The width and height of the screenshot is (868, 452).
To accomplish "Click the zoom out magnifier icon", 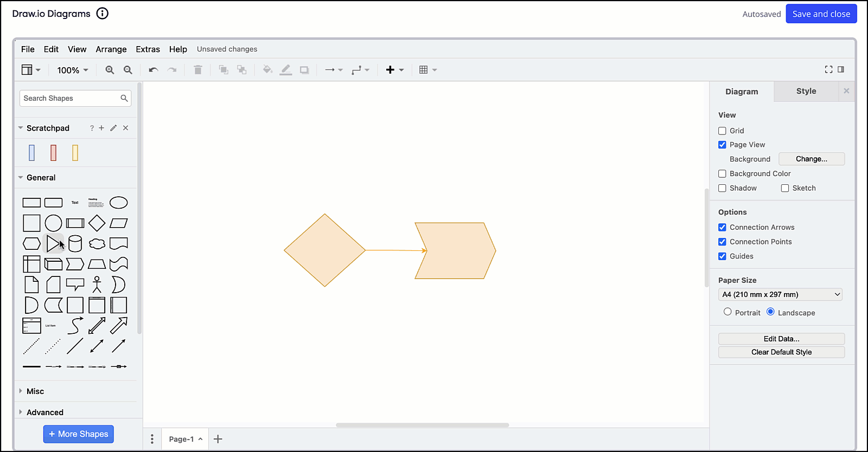I will [x=128, y=70].
